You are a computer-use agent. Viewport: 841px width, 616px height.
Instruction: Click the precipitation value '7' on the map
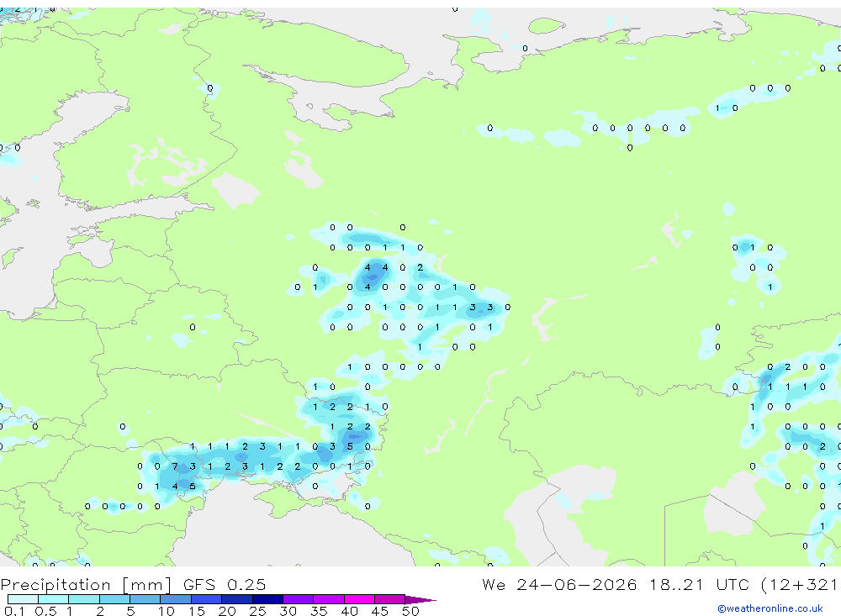[175, 466]
